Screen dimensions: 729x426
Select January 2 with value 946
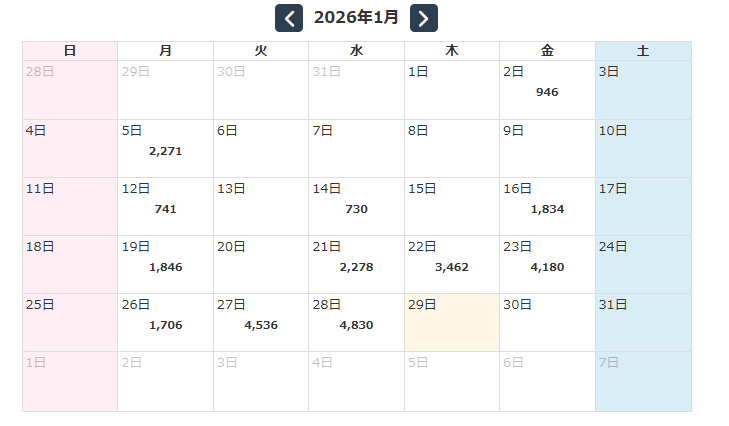[x=547, y=89]
